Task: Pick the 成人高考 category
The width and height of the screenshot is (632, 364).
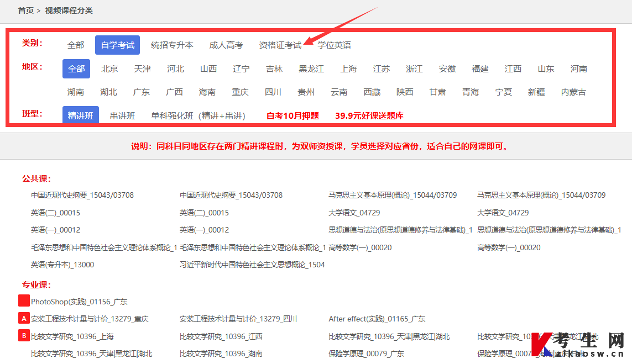Action: 226,45
